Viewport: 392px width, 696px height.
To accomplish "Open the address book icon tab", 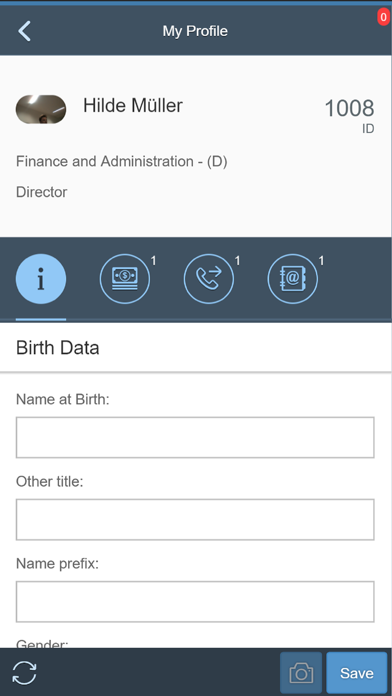I will click(x=293, y=279).
